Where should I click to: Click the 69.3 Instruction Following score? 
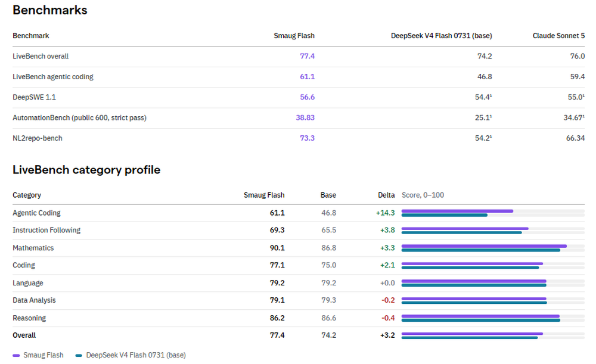277,230
